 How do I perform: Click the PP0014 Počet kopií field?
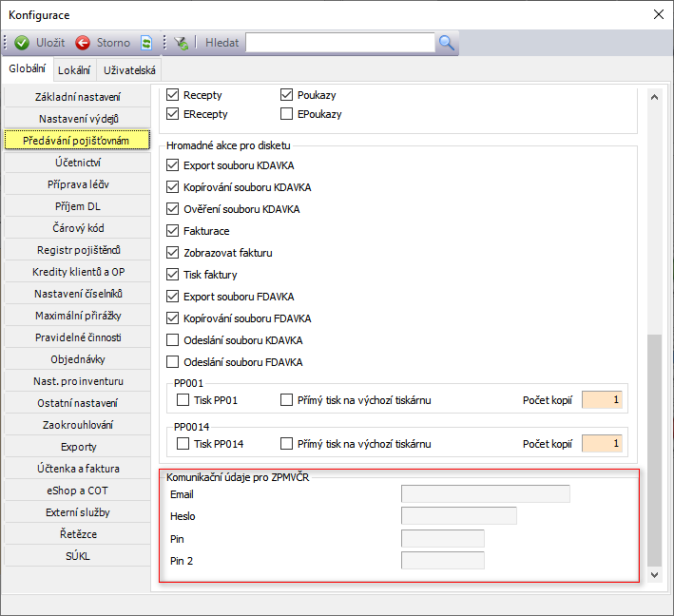pyautogui.click(x=602, y=444)
